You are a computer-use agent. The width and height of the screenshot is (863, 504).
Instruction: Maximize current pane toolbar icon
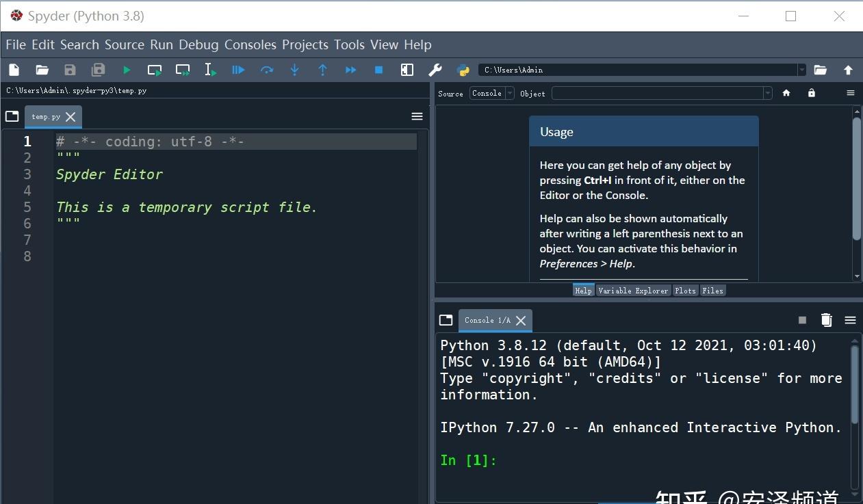point(407,70)
